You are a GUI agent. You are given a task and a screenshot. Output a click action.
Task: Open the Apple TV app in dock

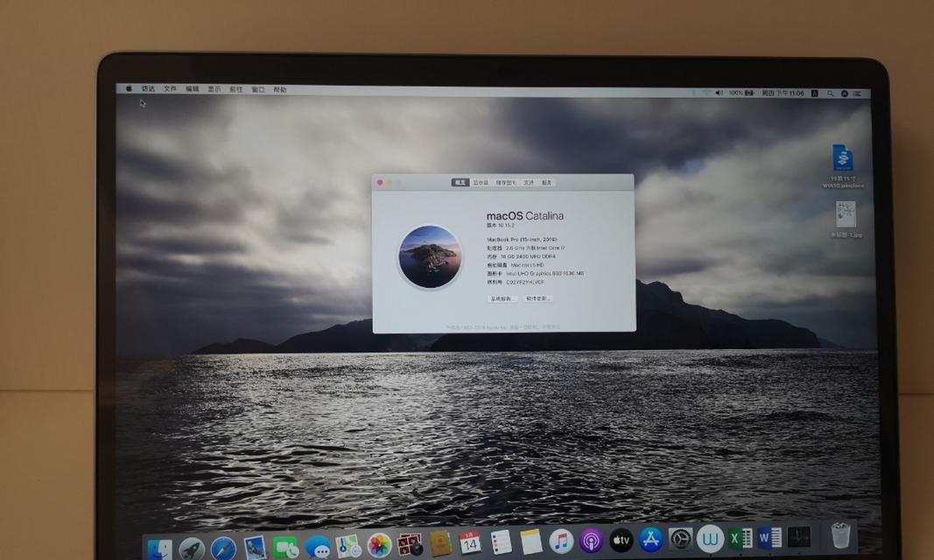tap(621, 540)
